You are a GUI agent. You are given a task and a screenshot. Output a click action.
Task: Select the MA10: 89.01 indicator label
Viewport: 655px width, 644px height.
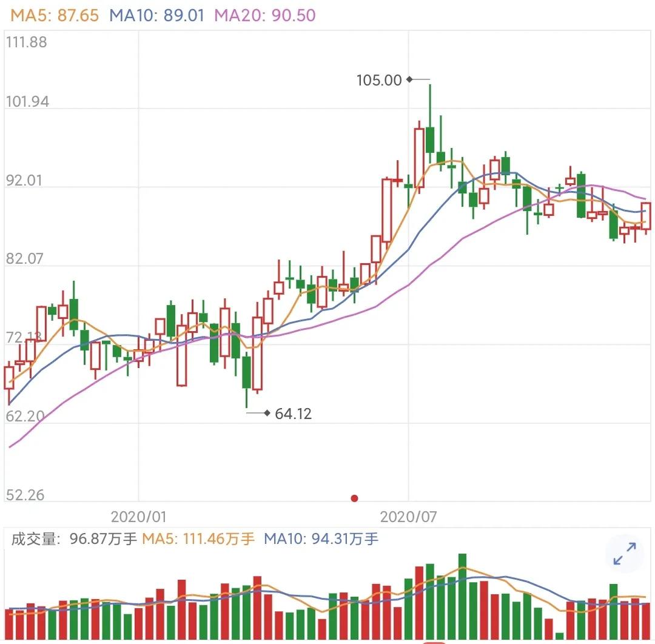156,15
